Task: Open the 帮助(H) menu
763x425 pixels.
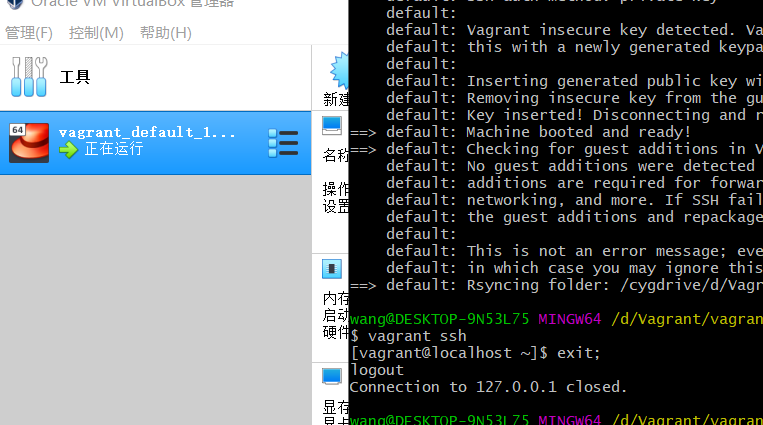Action: click(166, 33)
